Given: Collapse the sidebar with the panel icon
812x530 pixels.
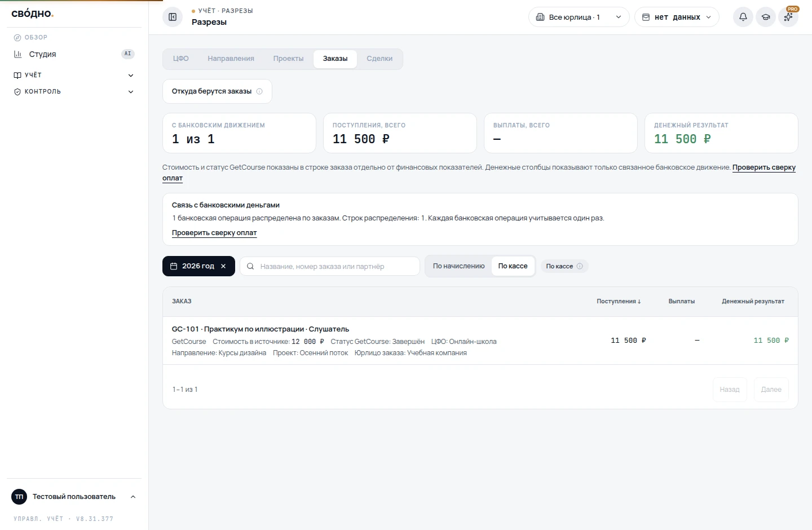Looking at the screenshot, I should 173,17.
